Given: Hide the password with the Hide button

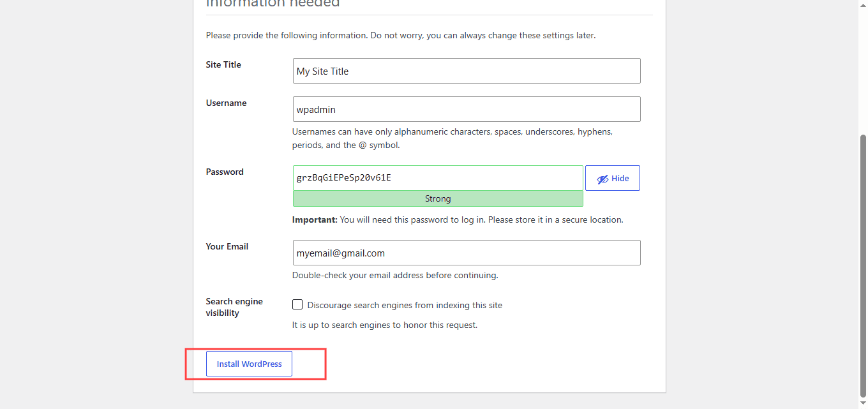Looking at the screenshot, I should pos(613,178).
